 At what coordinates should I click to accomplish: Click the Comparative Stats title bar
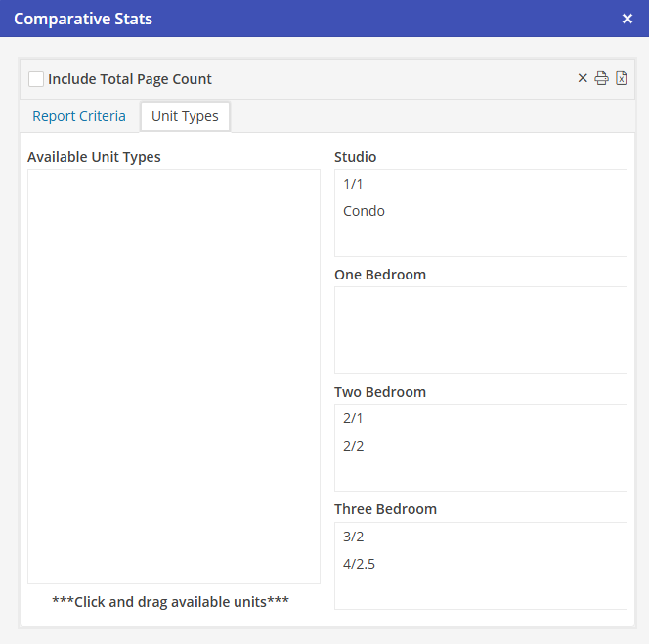[x=293, y=19]
